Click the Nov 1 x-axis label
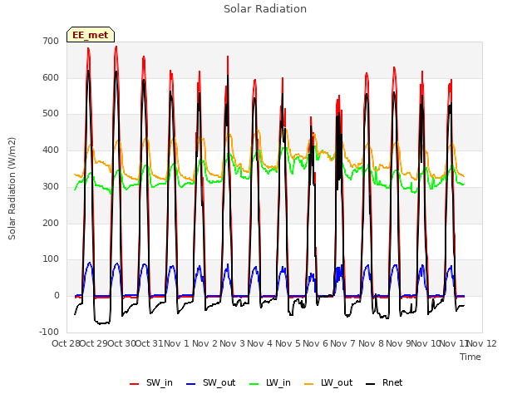The width and height of the screenshot is (532, 399). 176,343
